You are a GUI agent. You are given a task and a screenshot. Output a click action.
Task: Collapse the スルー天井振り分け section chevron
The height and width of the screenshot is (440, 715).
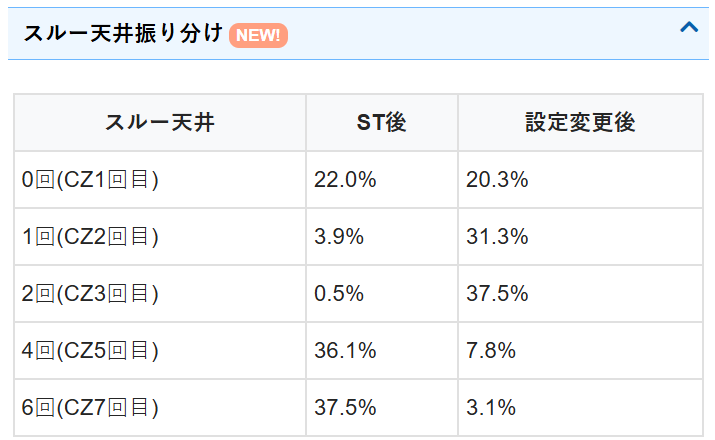click(x=689, y=29)
